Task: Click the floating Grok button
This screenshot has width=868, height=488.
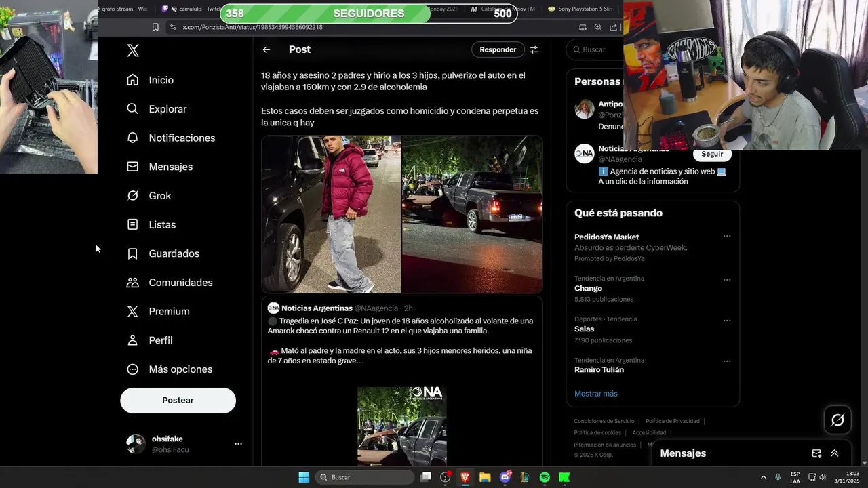Action: tap(837, 420)
